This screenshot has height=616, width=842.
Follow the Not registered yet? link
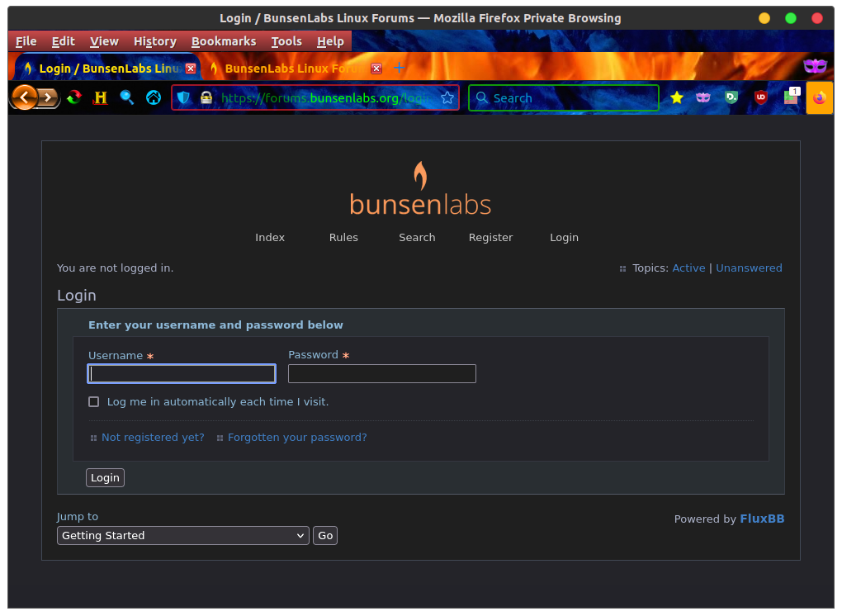[153, 437]
